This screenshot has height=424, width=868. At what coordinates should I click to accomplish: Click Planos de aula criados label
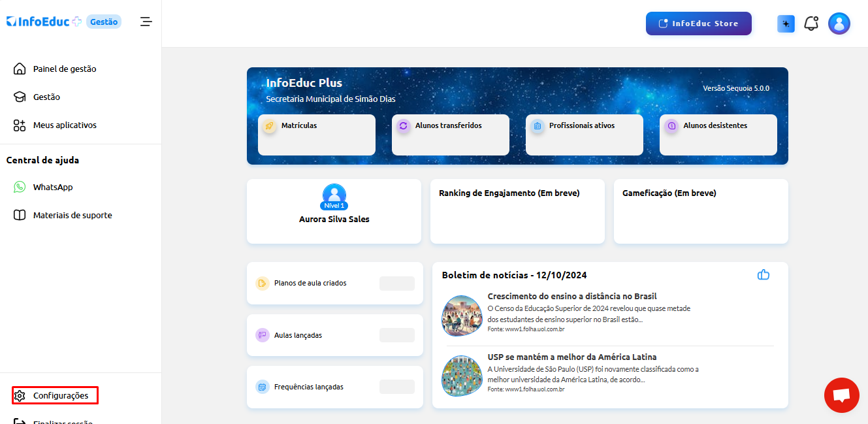310,284
